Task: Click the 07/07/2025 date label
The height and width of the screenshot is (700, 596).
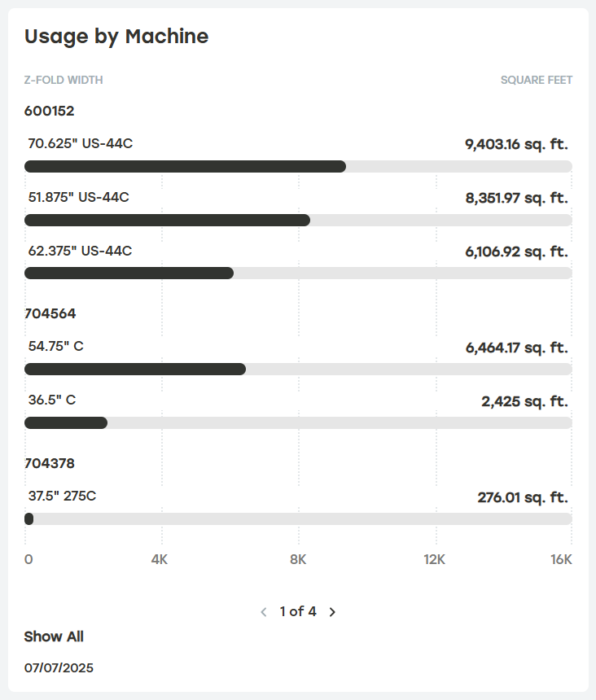Action: coord(59,667)
